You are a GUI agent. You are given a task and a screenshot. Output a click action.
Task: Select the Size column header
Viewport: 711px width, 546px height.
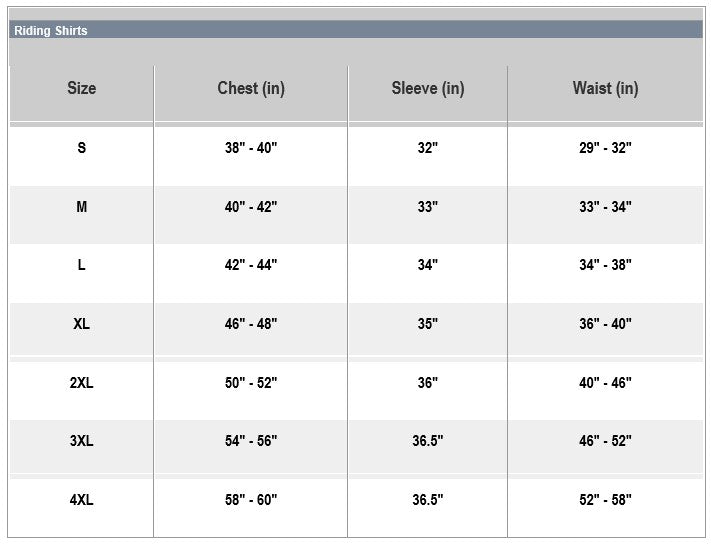(82, 88)
